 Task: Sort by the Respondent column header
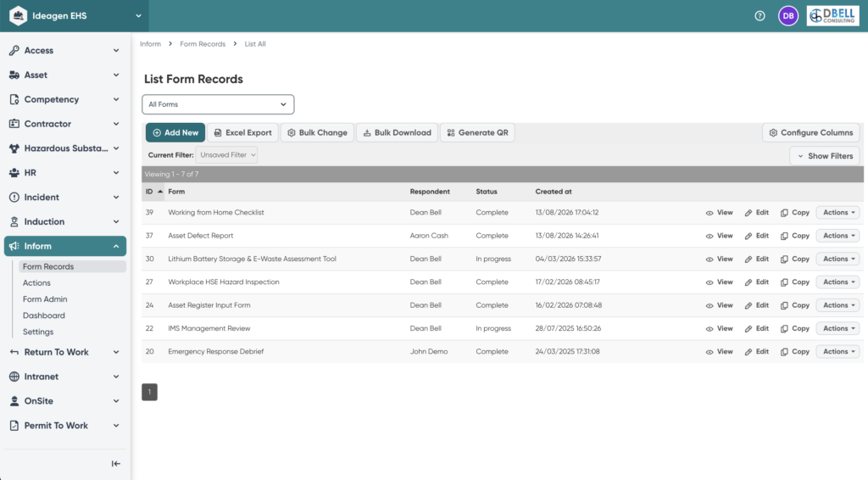coord(430,192)
